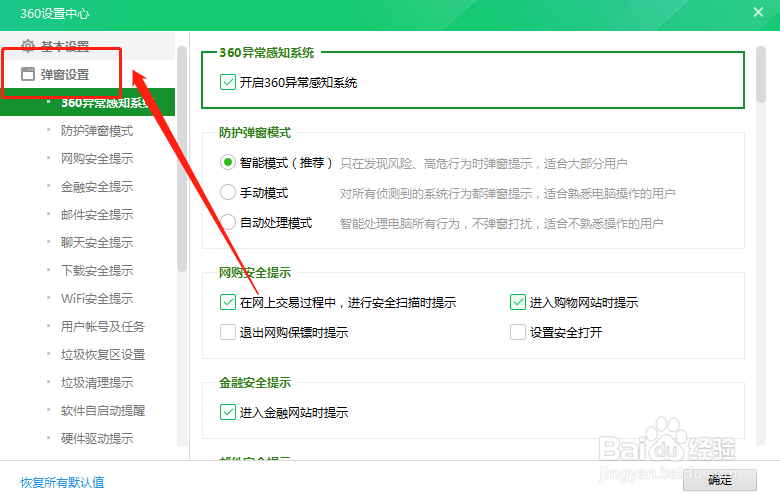Click the window icon beside 弹窗设置

(x=28, y=74)
